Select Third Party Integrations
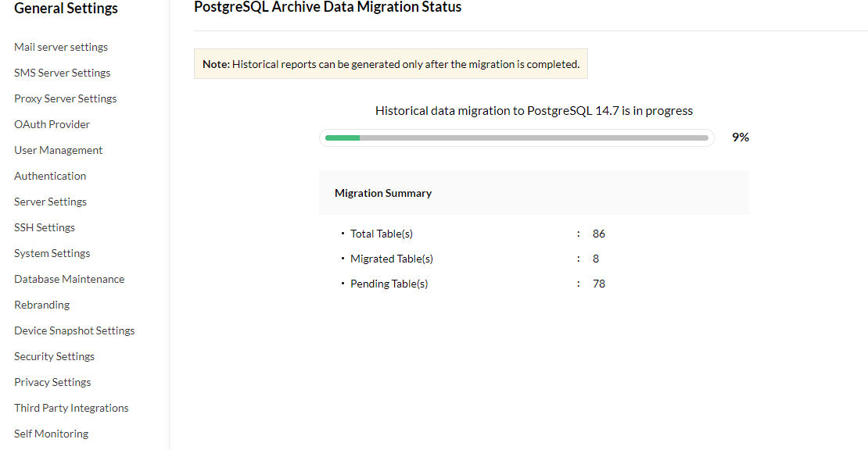Image resolution: width=868 pixels, height=450 pixels. (x=71, y=408)
